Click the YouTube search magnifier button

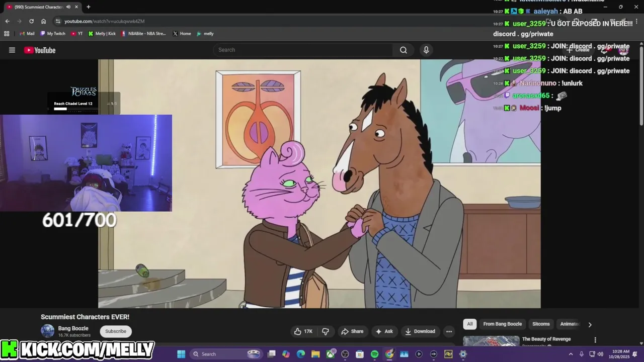403,50
